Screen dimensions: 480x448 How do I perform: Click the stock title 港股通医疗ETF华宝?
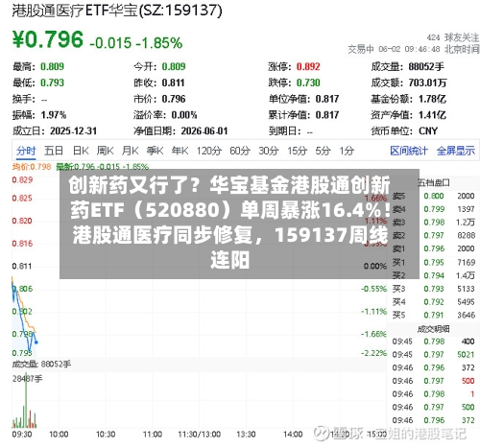pyautogui.click(x=117, y=11)
